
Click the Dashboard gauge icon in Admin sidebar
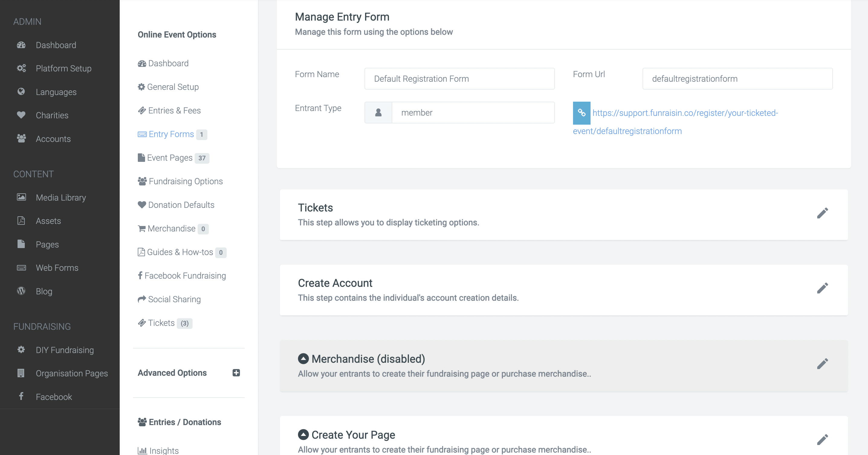[21, 45]
